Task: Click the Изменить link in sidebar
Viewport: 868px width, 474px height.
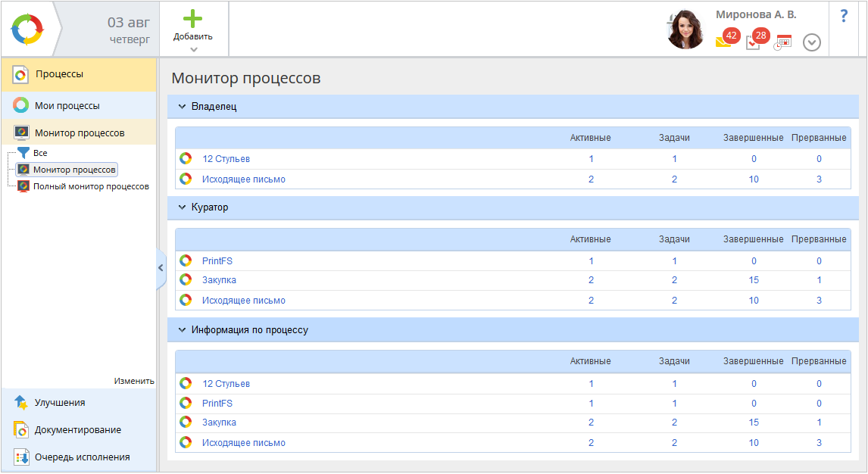Action: point(134,382)
